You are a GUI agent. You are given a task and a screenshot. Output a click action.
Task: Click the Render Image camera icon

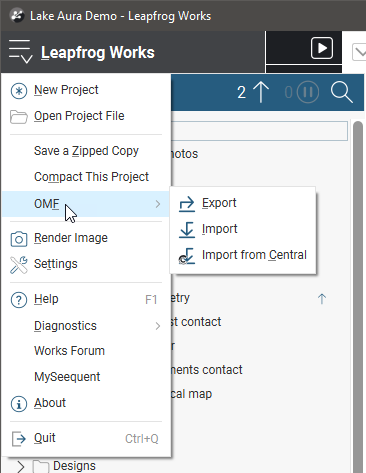[19, 239]
